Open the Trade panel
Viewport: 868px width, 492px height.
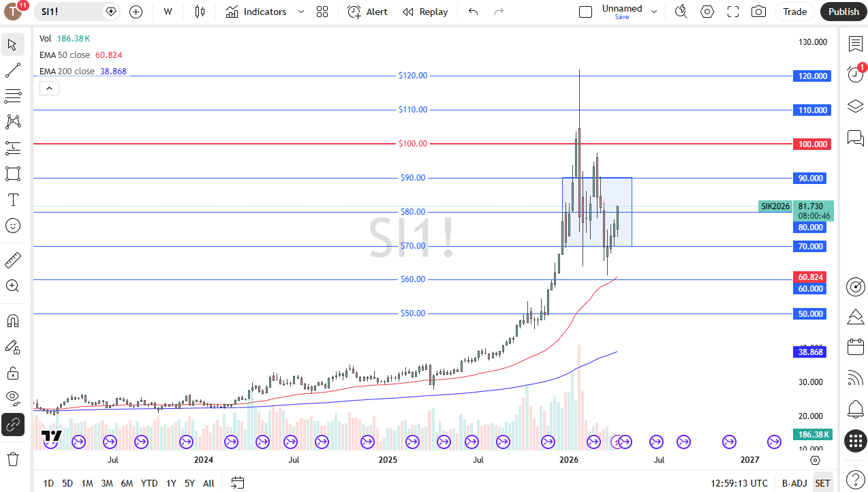pyautogui.click(x=794, y=12)
